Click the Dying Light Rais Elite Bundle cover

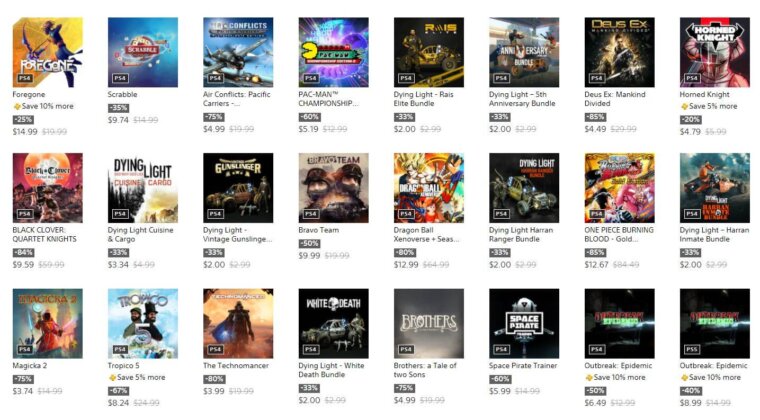click(x=428, y=52)
